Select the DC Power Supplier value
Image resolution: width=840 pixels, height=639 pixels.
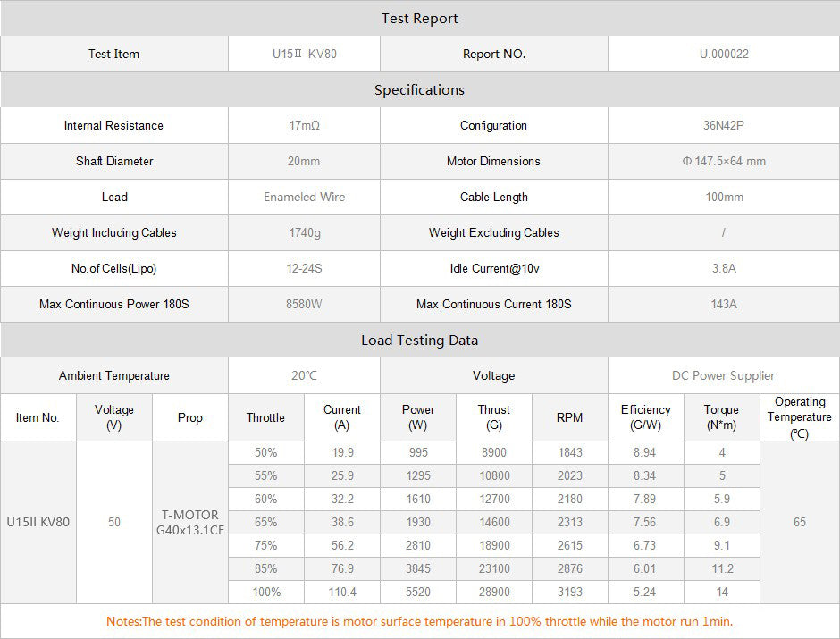click(x=723, y=376)
